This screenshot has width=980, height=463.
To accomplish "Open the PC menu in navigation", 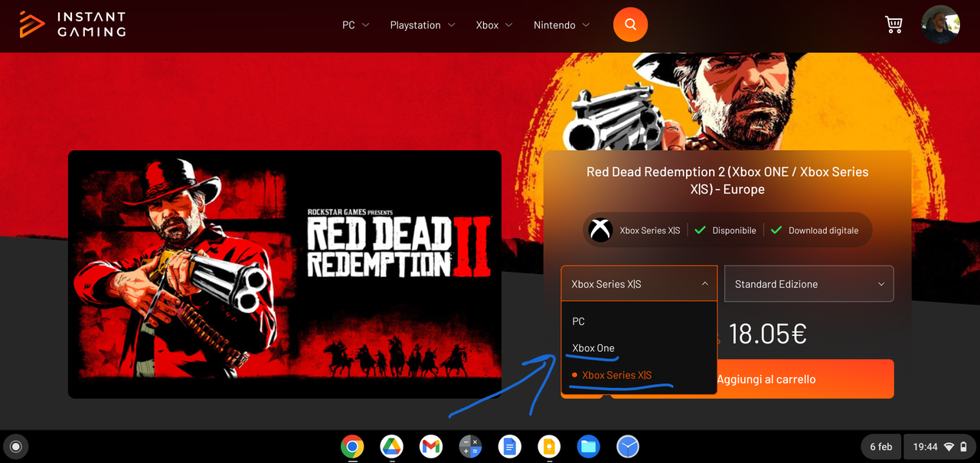I will click(355, 25).
